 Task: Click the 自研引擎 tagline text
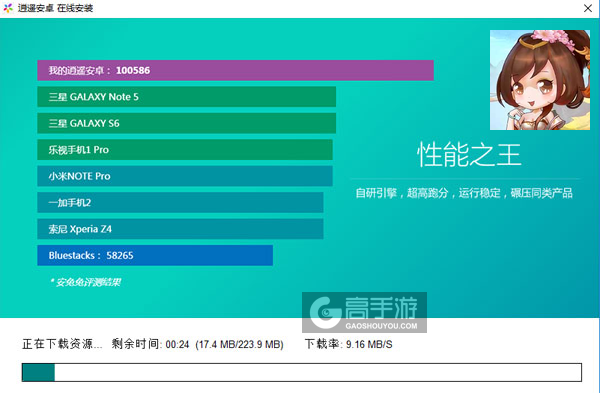[x=464, y=193]
